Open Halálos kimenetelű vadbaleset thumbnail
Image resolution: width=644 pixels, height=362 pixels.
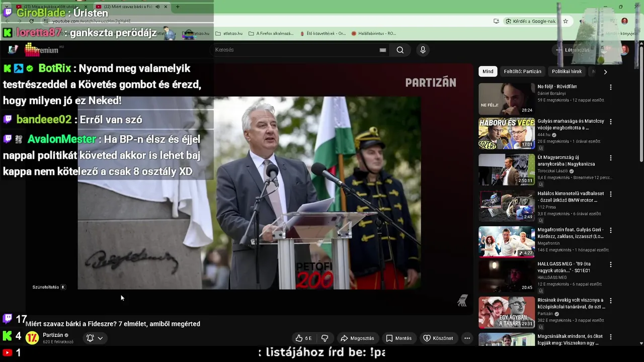[506, 206]
